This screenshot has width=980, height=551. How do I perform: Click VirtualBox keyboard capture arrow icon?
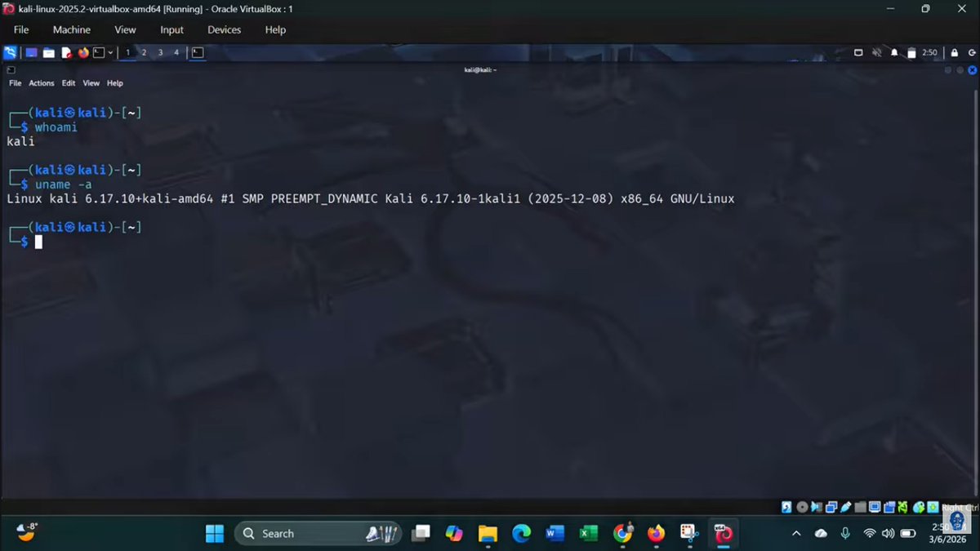click(932, 507)
